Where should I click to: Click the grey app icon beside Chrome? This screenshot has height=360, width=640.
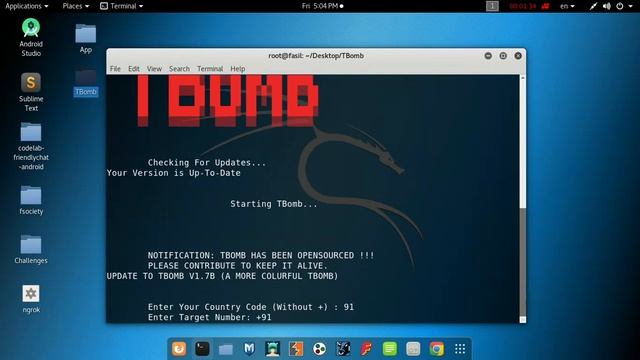click(x=413, y=349)
